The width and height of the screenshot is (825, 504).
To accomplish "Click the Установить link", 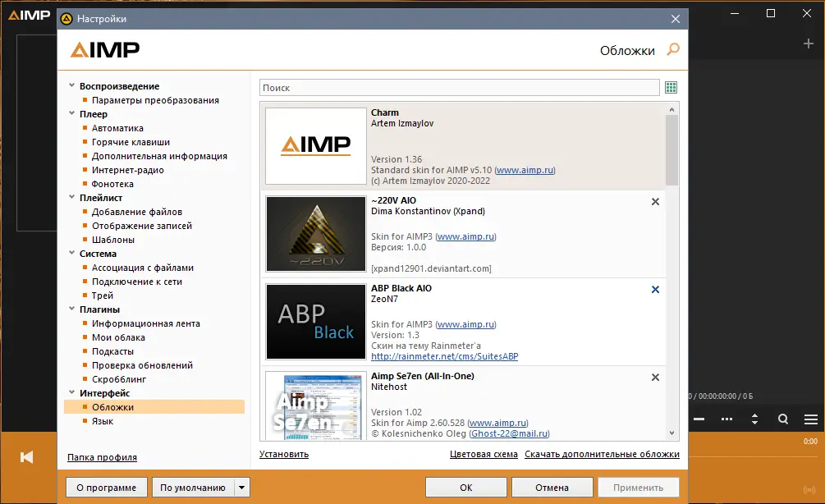I will point(283,454).
